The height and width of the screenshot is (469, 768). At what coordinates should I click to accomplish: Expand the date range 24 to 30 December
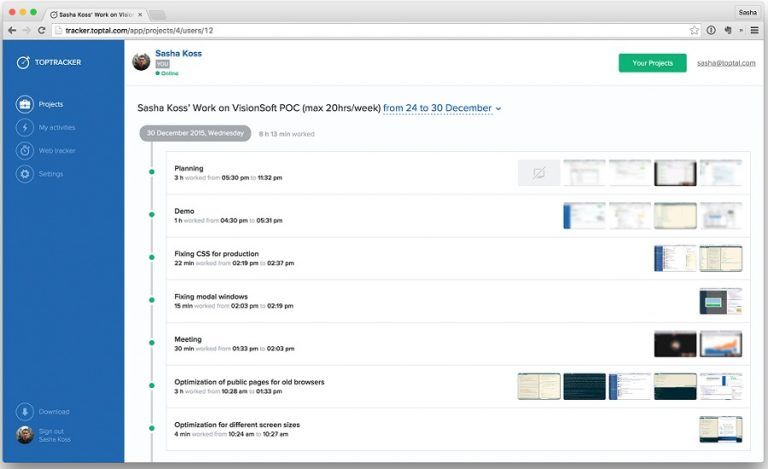click(437, 108)
